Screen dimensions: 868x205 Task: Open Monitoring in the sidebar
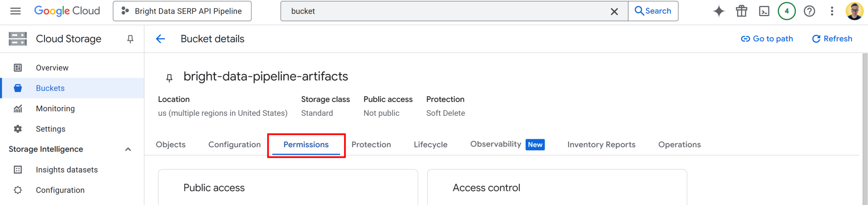[55, 109]
